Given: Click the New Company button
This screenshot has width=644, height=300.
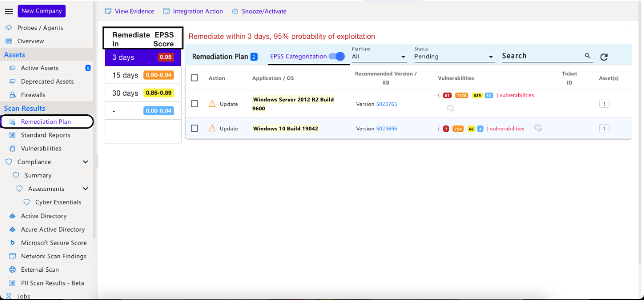Looking at the screenshot, I should pyautogui.click(x=41, y=11).
